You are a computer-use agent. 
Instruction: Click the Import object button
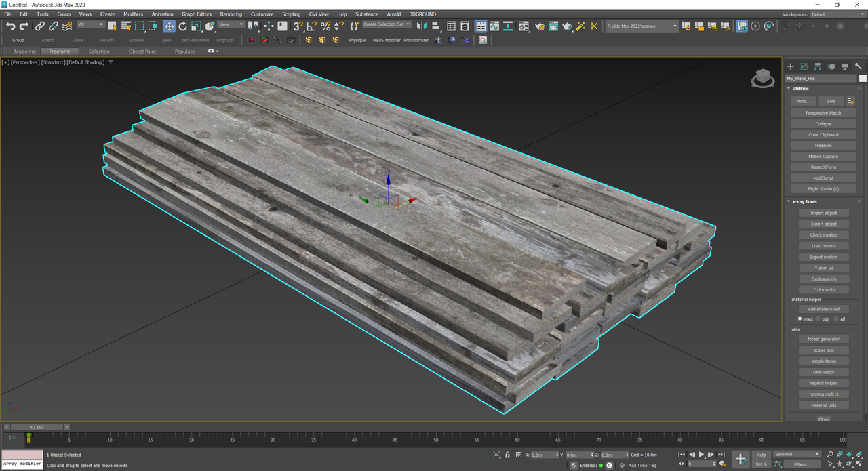click(x=823, y=213)
